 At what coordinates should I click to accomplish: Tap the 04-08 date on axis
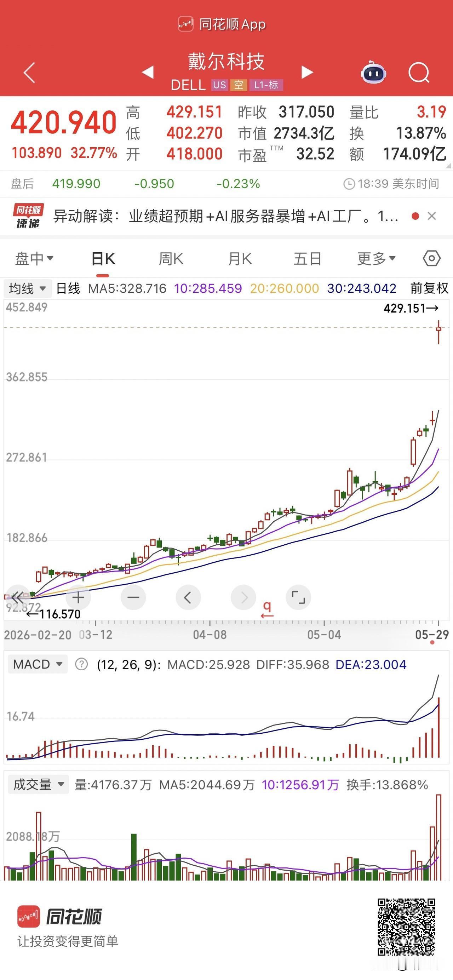coord(210,635)
